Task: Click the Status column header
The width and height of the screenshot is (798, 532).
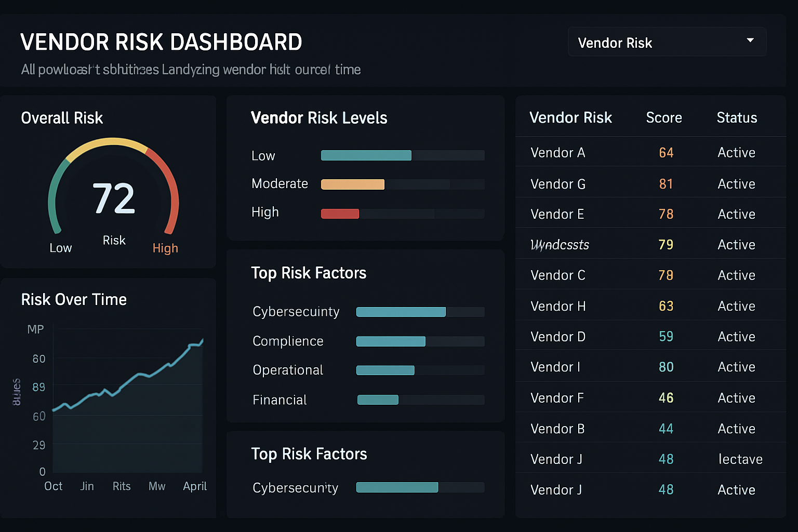Action: click(737, 117)
